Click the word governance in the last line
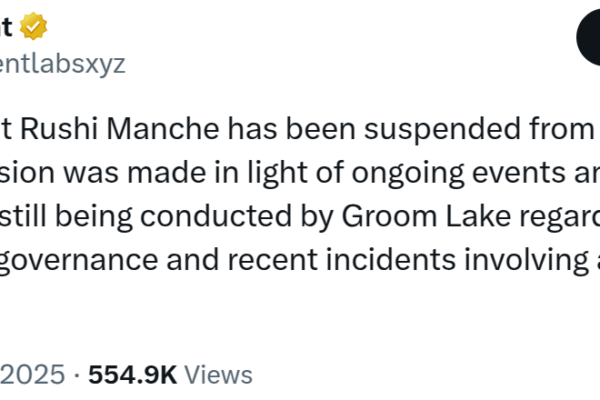The width and height of the screenshot is (600, 400). tap(78, 261)
